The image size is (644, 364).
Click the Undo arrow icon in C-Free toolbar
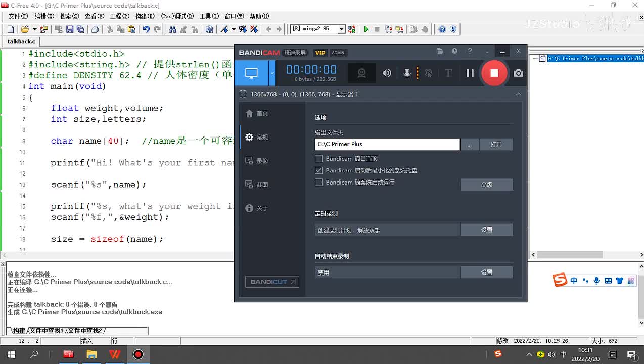point(146,29)
